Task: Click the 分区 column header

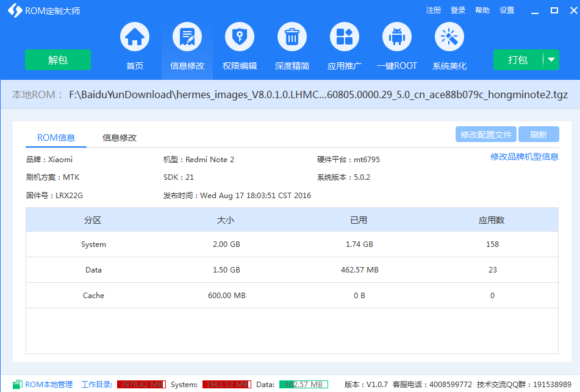Action: [x=93, y=221]
